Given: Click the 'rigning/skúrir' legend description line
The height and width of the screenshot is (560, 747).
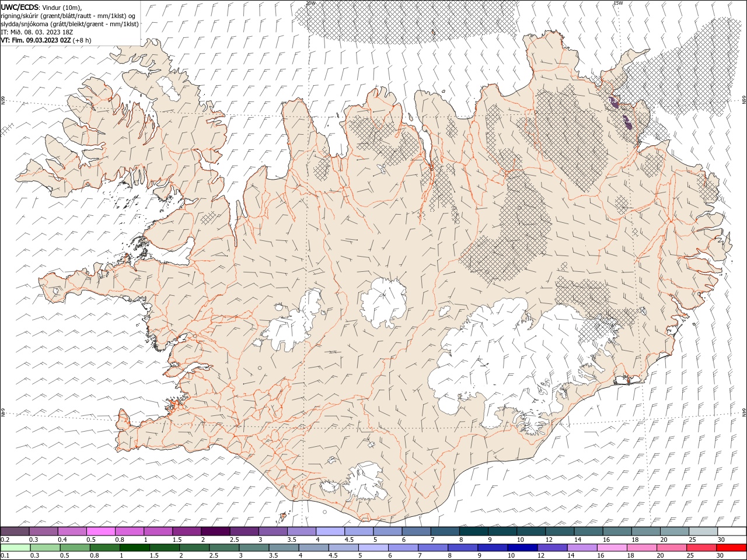Looking at the screenshot, I should 68,16.
